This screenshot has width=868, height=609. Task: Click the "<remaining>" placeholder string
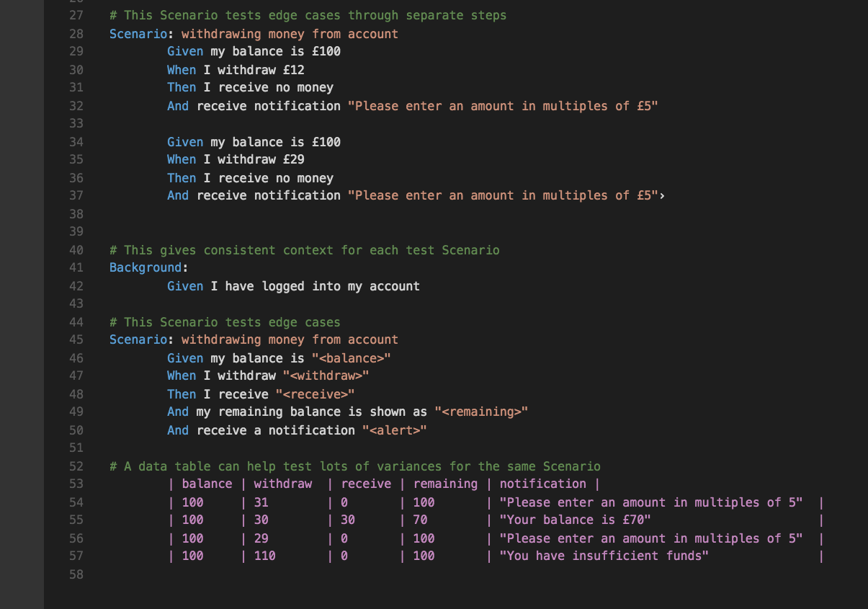click(481, 412)
